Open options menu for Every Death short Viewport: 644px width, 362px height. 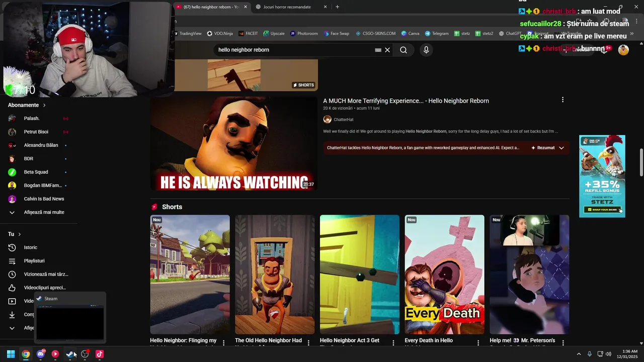click(478, 343)
